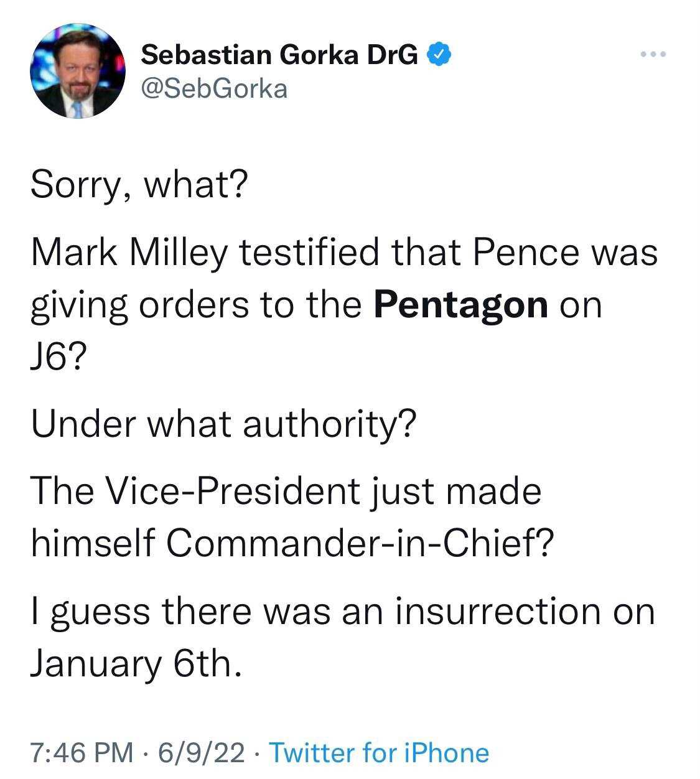Open the Sebastian Gorka DrG display name

click(x=280, y=55)
